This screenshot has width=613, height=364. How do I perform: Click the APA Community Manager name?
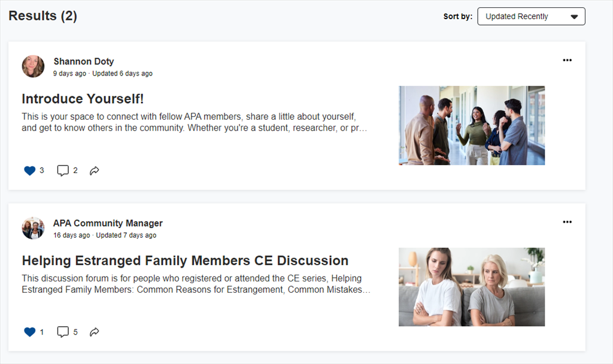107,223
